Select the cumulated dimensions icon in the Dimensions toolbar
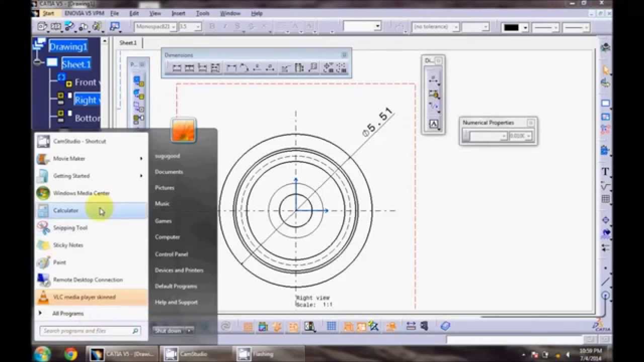The image size is (644, 362). (202, 68)
